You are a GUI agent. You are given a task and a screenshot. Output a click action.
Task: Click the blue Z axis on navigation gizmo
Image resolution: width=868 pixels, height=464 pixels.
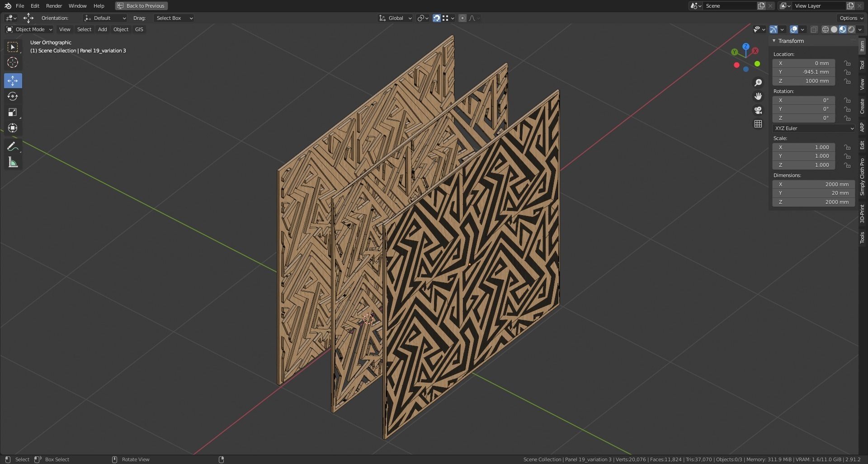(746, 47)
